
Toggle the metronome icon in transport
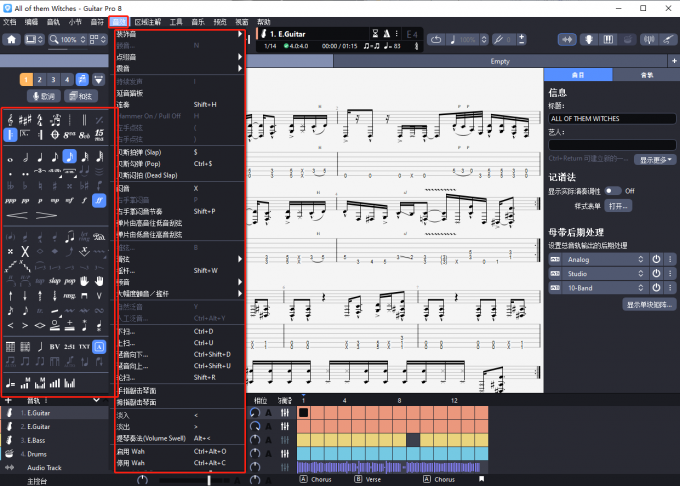[386, 33]
